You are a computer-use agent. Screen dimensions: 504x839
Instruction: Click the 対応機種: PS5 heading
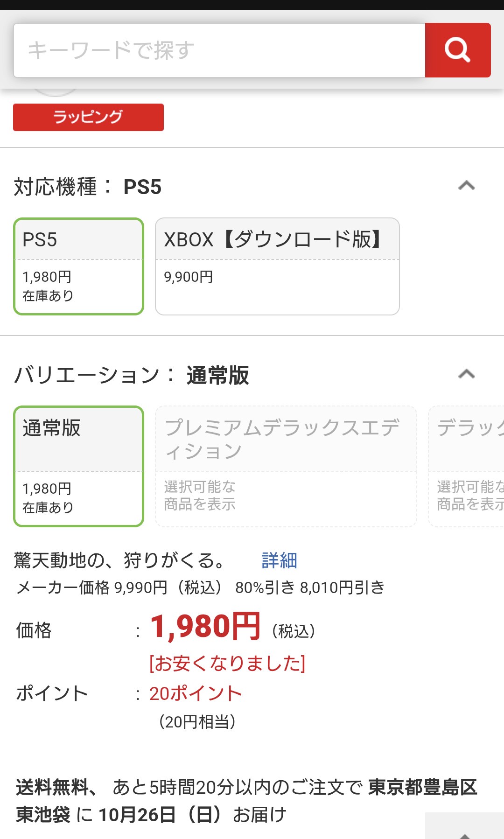[x=88, y=187]
